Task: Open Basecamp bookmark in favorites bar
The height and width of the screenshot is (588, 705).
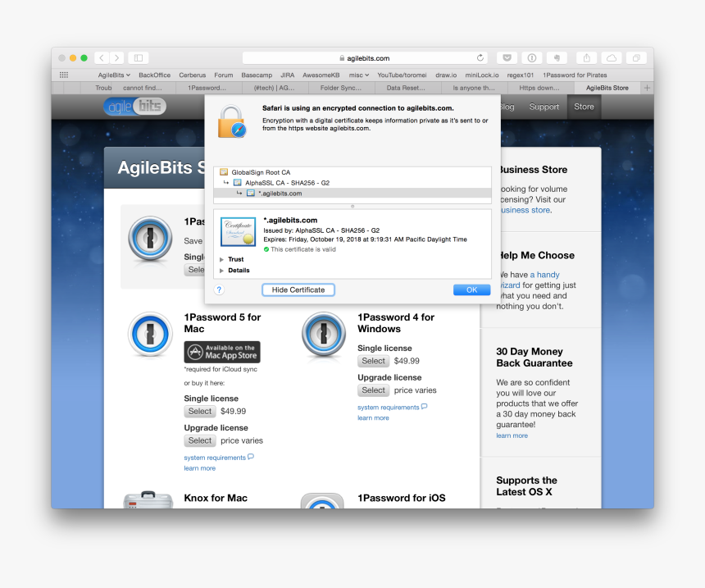Action: point(257,75)
